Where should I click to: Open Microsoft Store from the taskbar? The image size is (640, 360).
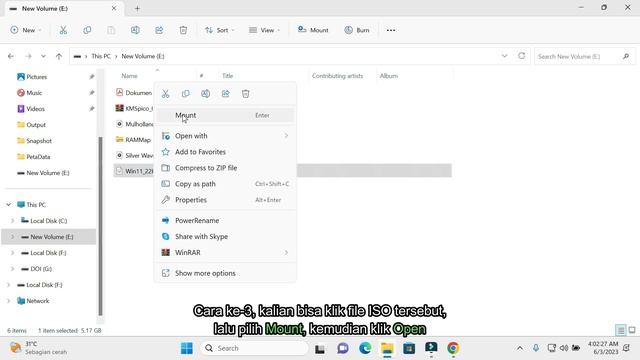point(409,348)
